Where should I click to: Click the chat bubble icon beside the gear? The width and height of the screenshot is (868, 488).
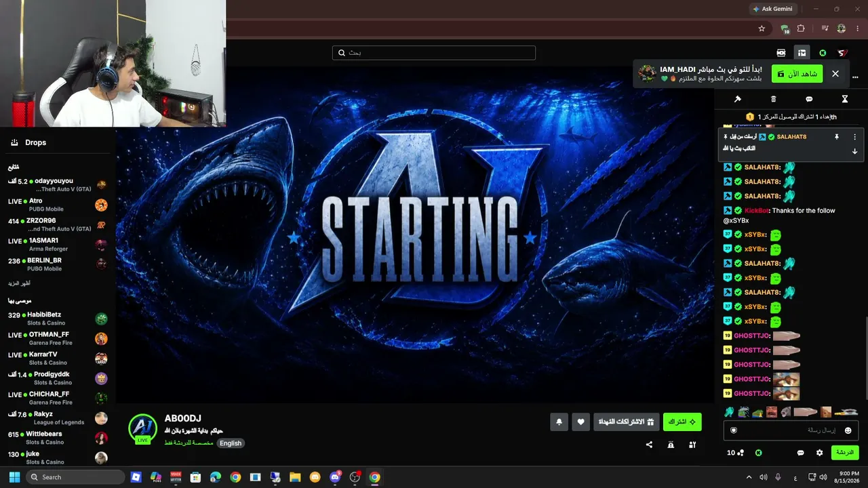click(x=801, y=453)
